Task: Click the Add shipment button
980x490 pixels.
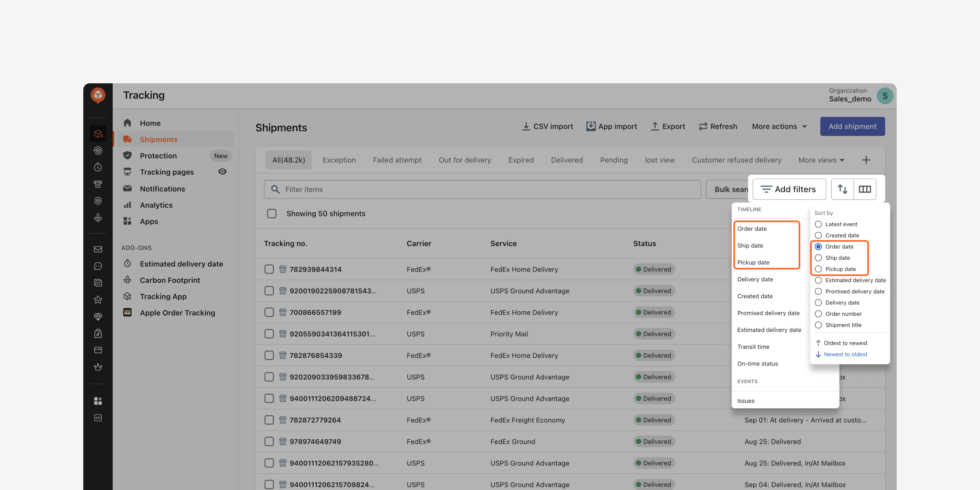Action: click(x=852, y=126)
